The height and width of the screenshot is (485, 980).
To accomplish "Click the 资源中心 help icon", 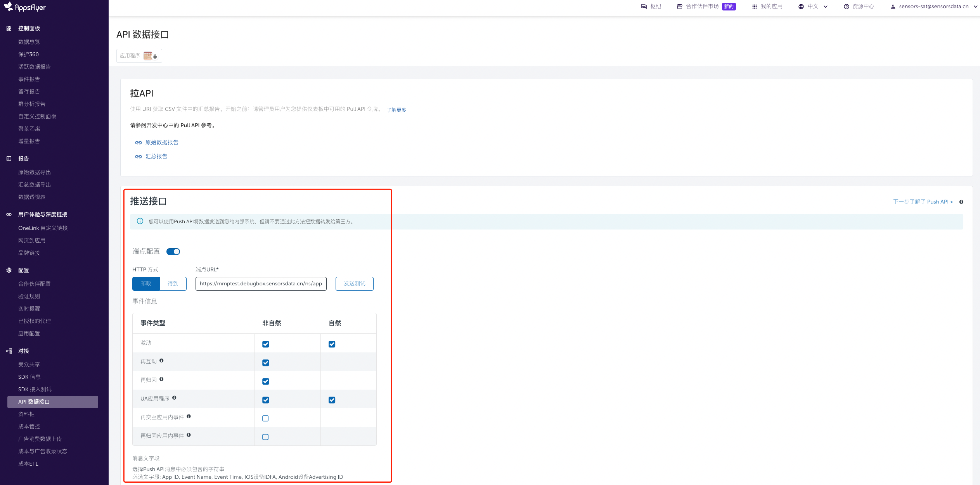I will pos(846,7).
